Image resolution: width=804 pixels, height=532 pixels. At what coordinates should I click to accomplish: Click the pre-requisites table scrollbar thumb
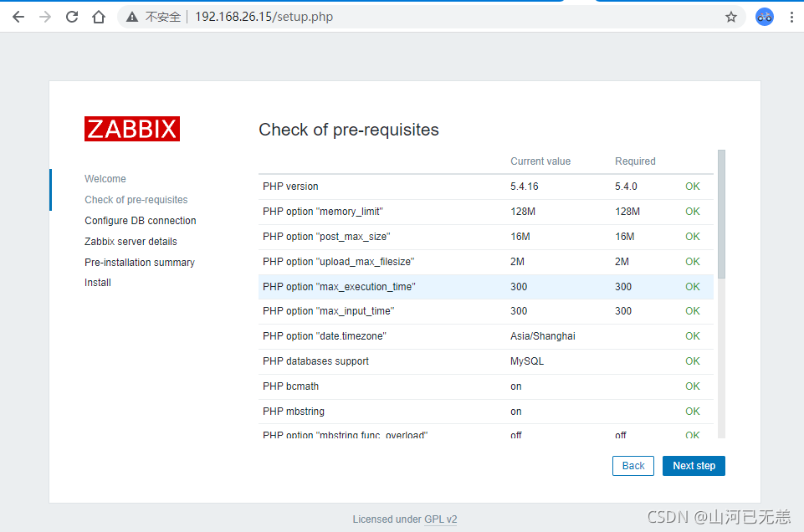[721, 214]
